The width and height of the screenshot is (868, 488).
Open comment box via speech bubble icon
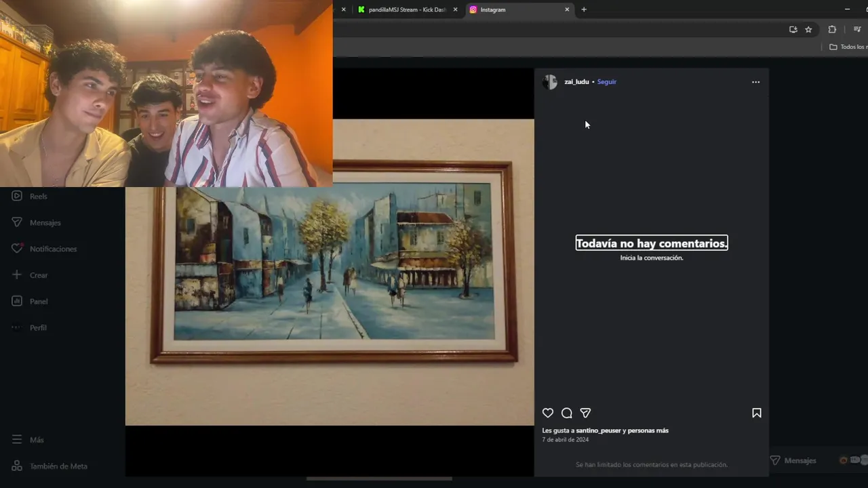point(567,413)
